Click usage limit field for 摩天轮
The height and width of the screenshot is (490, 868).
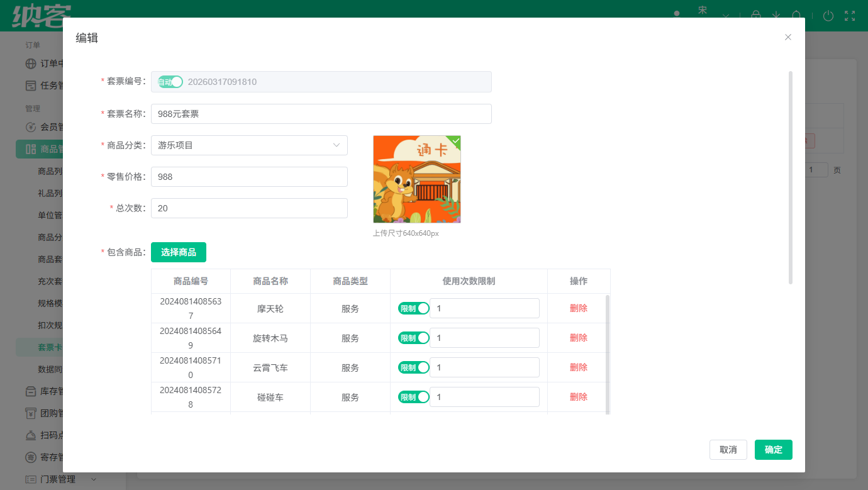click(x=484, y=308)
